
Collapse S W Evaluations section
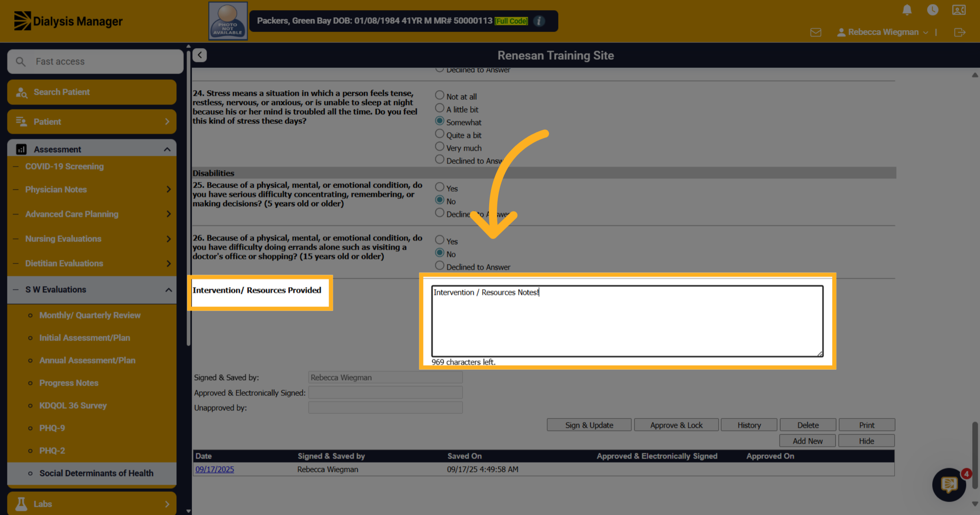pyautogui.click(x=168, y=290)
